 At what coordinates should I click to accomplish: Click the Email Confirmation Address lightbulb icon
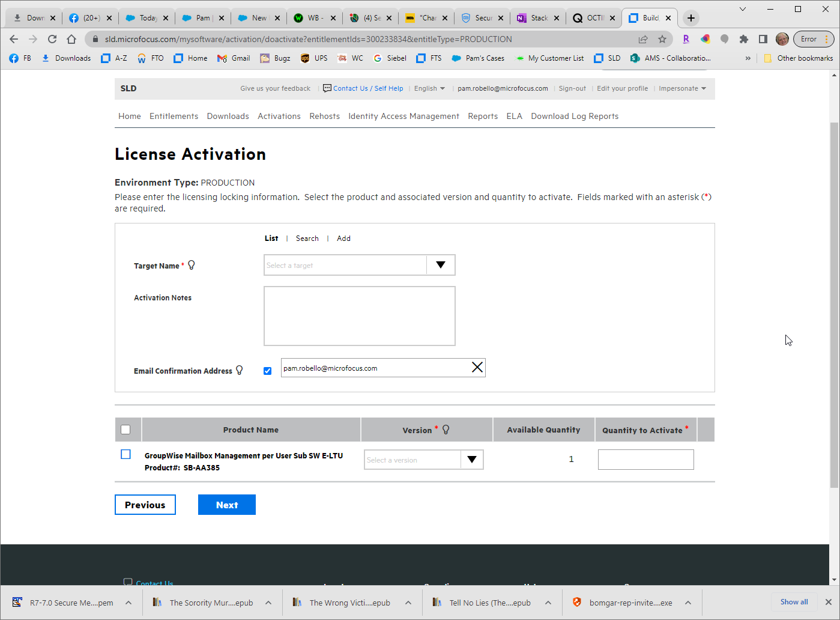(240, 370)
